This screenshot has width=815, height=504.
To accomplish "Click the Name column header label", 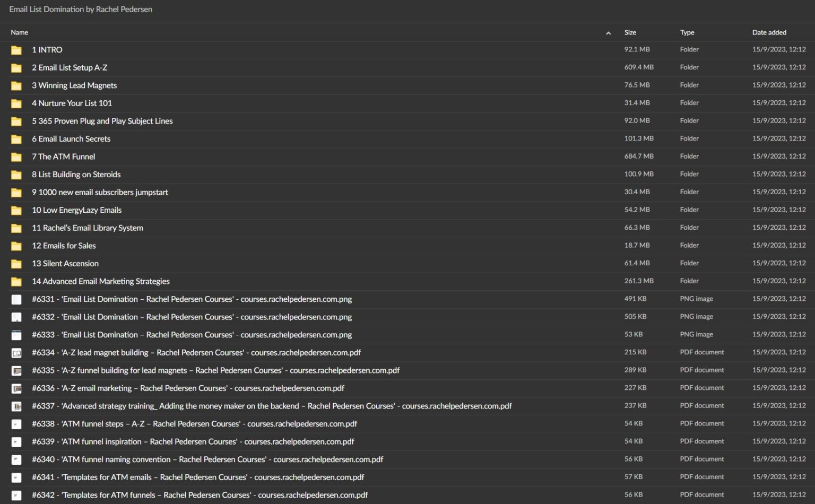I will pyautogui.click(x=20, y=32).
